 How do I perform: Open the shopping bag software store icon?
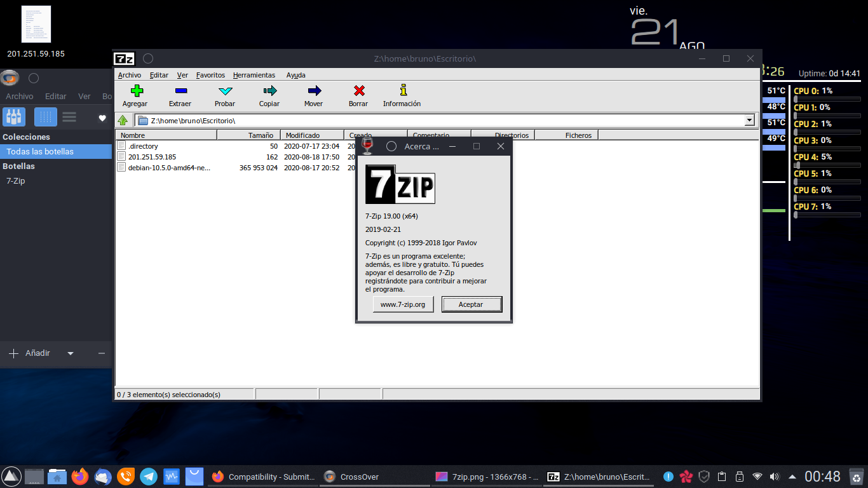[194, 476]
